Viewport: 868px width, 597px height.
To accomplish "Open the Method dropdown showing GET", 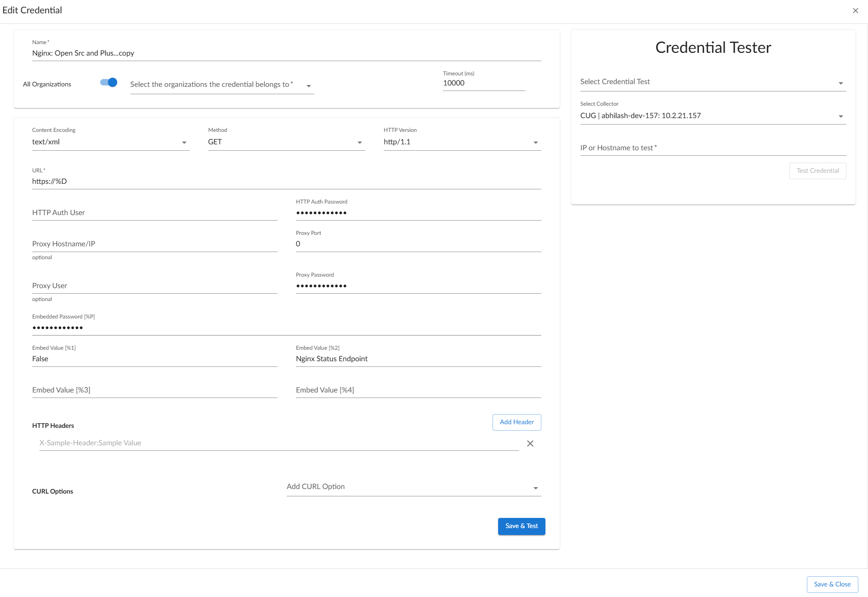I will coord(286,142).
